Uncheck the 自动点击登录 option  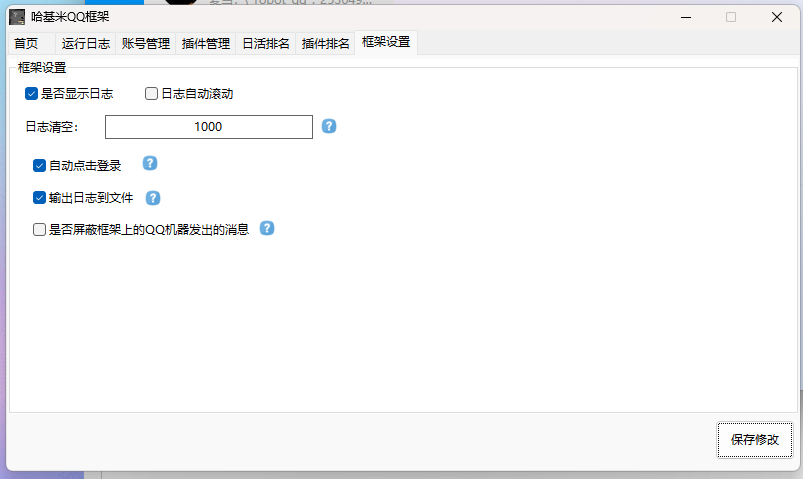point(40,165)
